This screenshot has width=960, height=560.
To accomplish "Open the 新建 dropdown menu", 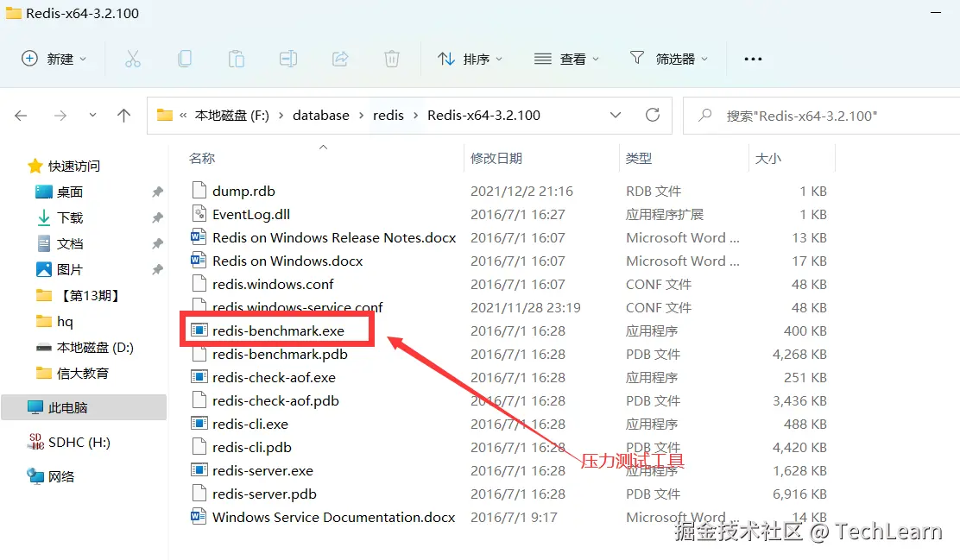I will 54,59.
